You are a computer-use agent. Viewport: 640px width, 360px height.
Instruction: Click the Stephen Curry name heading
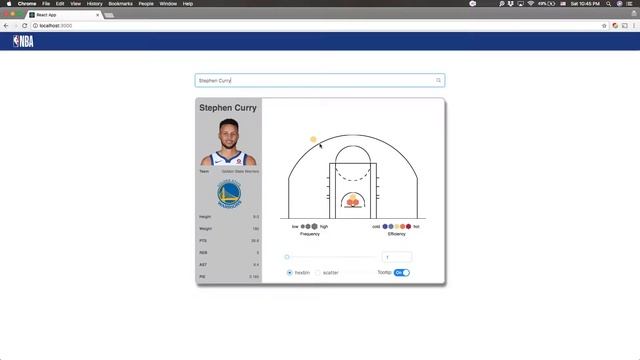point(228,108)
